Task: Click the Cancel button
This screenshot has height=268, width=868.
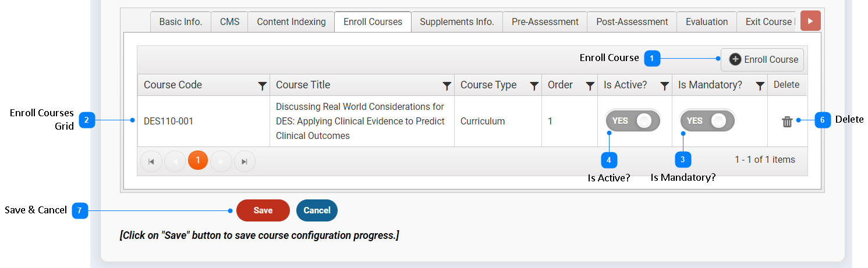Action: 317,210
